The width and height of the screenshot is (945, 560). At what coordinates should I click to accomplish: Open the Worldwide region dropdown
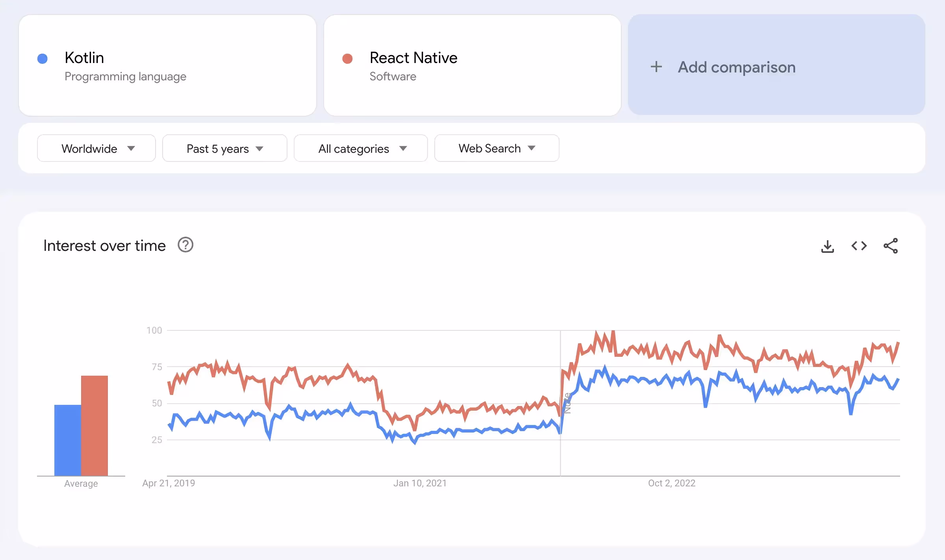[96, 148]
